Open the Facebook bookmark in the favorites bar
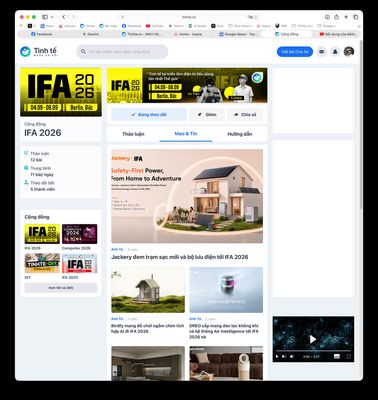Viewport: 378px width, 400px height. pos(131,26)
